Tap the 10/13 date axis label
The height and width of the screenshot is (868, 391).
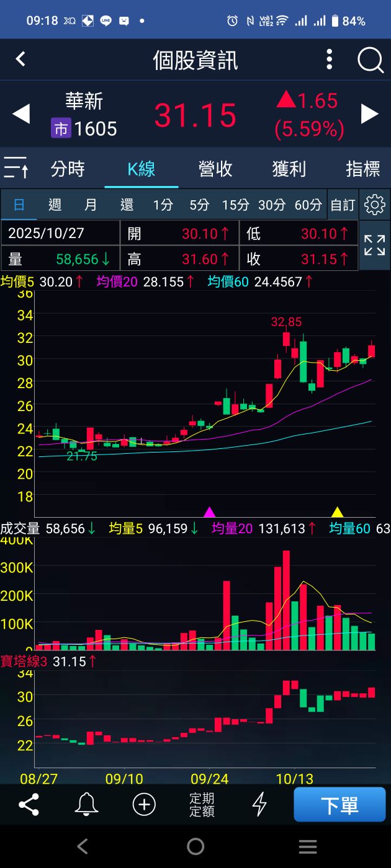[x=294, y=778]
